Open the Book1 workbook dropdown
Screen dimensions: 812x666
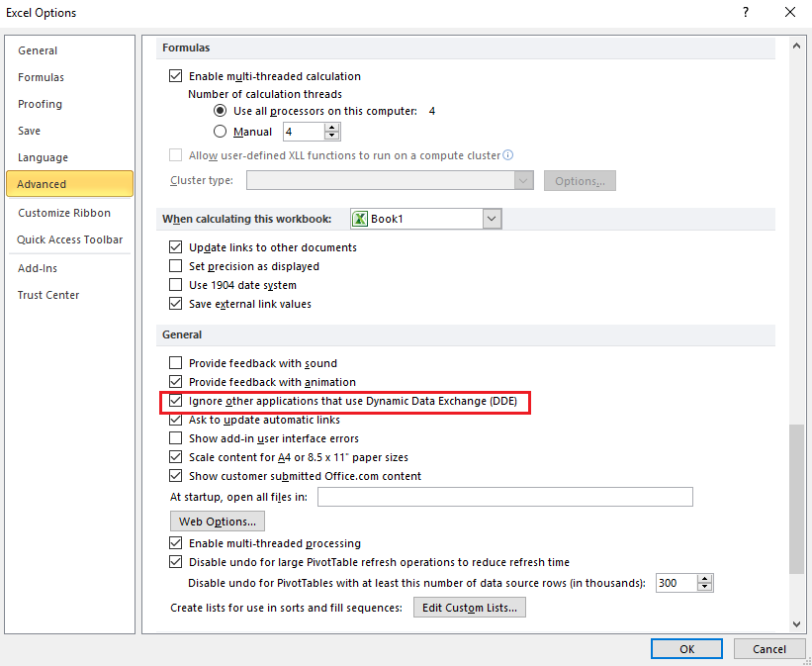point(492,219)
